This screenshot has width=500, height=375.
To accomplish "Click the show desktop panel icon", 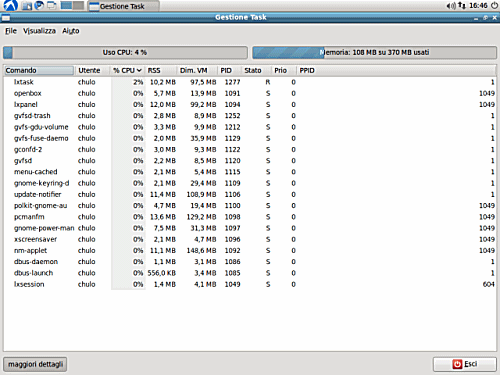I will (51, 6).
